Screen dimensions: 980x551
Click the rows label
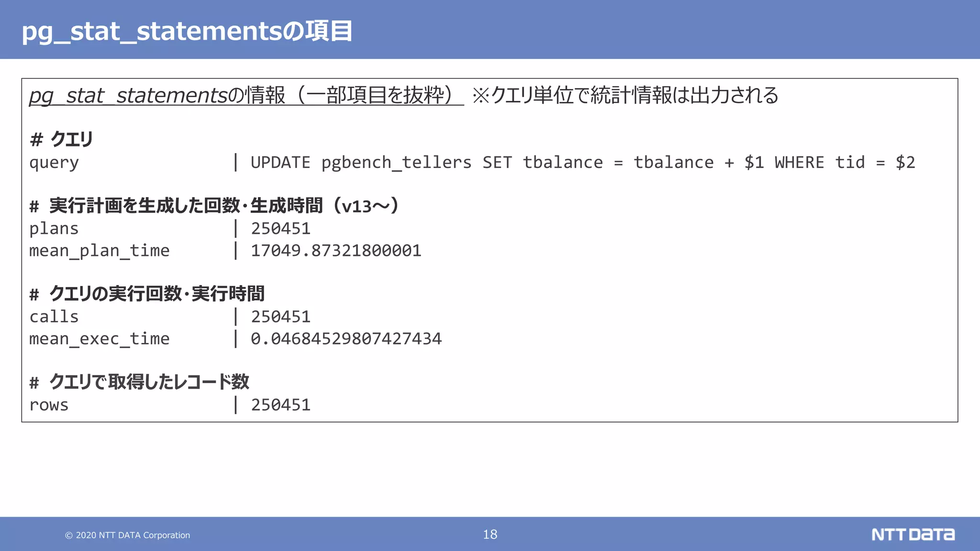[49, 405]
